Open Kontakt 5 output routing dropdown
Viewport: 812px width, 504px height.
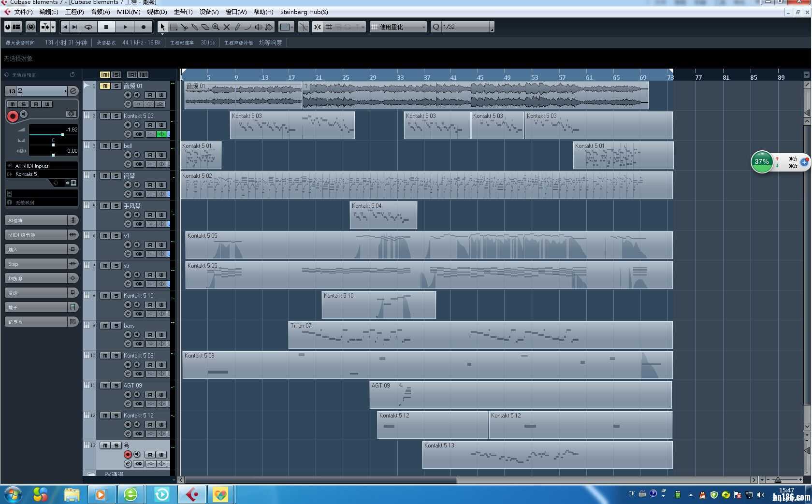42,174
